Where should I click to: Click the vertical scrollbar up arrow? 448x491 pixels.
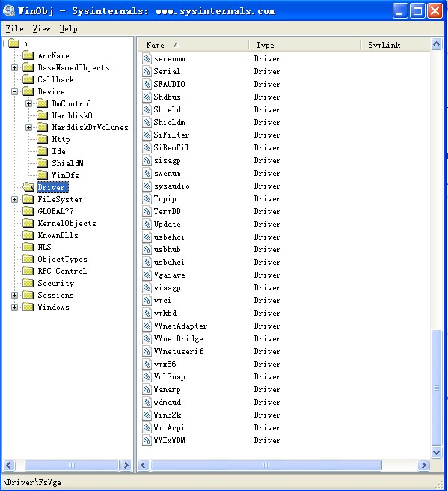pos(437,44)
